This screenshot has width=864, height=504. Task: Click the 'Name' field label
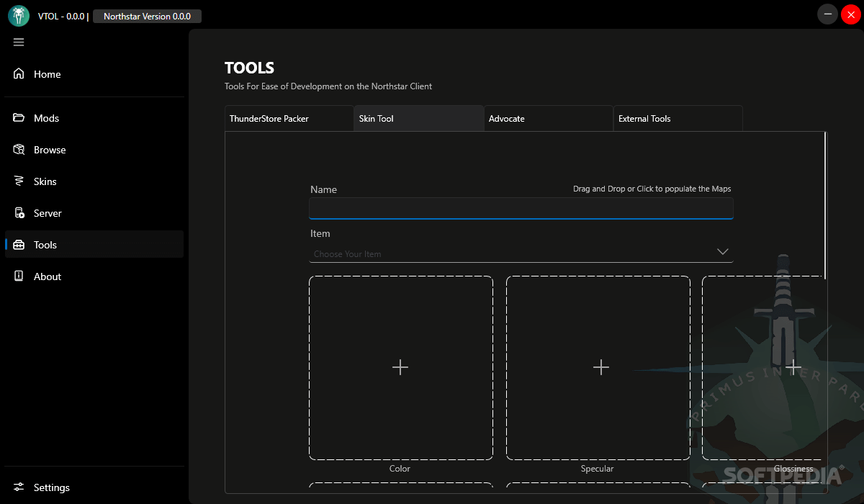click(x=323, y=189)
